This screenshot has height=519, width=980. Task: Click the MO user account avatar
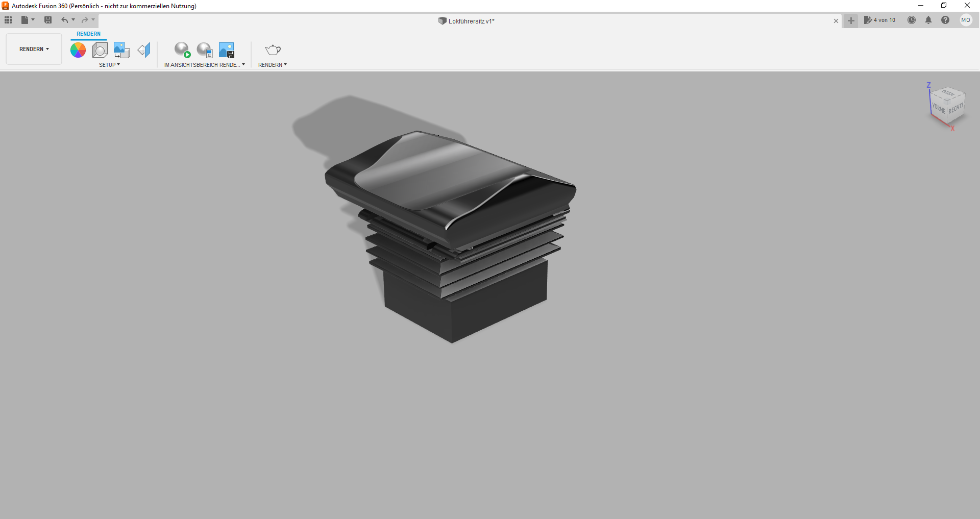(966, 20)
